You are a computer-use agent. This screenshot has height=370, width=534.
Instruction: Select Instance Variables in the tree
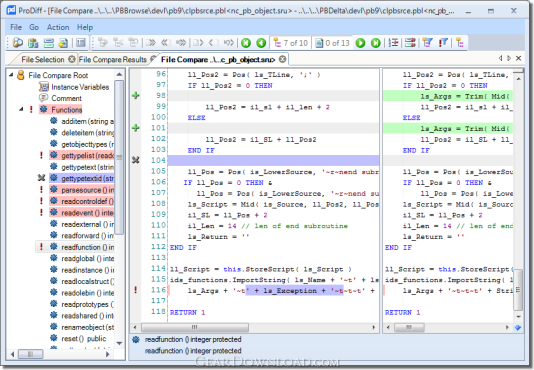[80, 87]
